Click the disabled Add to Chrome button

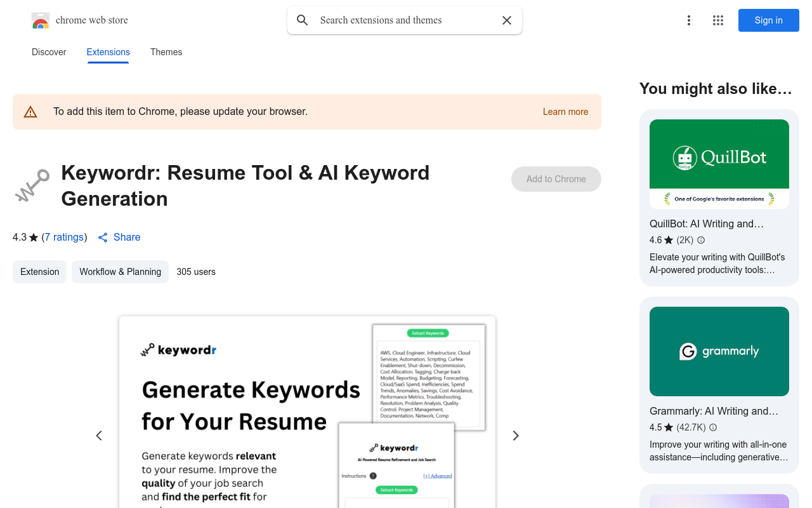coord(556,179)
